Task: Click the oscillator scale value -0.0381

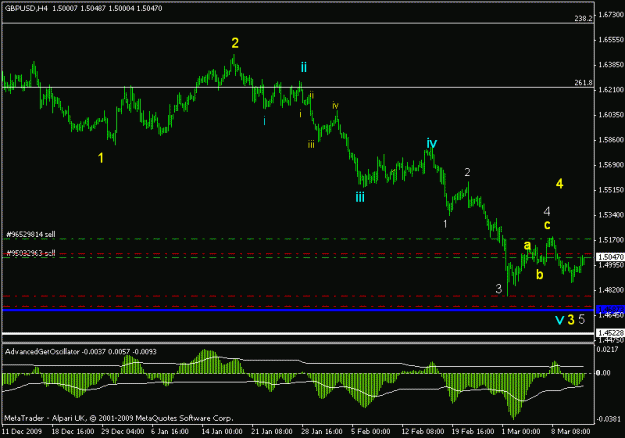Action: pyautogui.click(x=609, y=419)
